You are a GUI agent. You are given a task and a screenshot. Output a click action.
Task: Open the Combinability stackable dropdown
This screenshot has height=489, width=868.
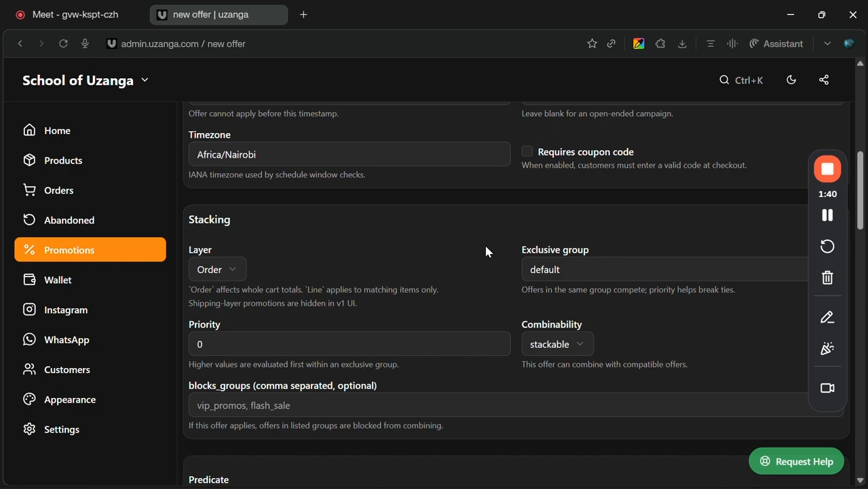click(558, 344)
